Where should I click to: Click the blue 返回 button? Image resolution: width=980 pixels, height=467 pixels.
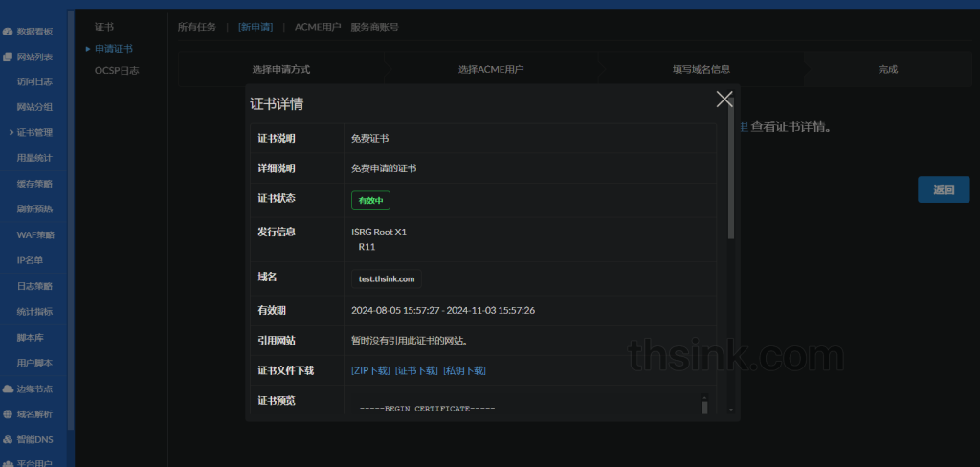(x=944, y=190)
